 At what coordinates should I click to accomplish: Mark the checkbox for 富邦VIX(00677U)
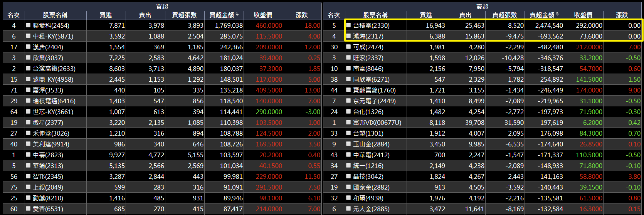tap(348, 122)
